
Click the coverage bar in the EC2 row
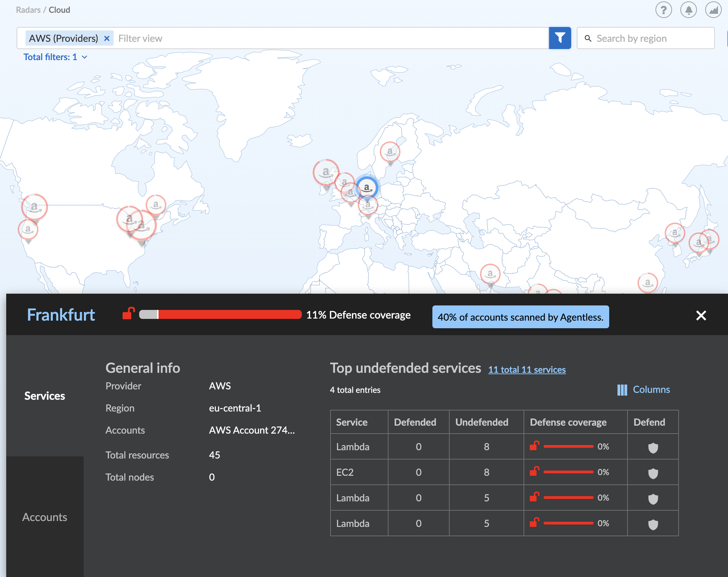pyautogui.click(x=568, y=472)
